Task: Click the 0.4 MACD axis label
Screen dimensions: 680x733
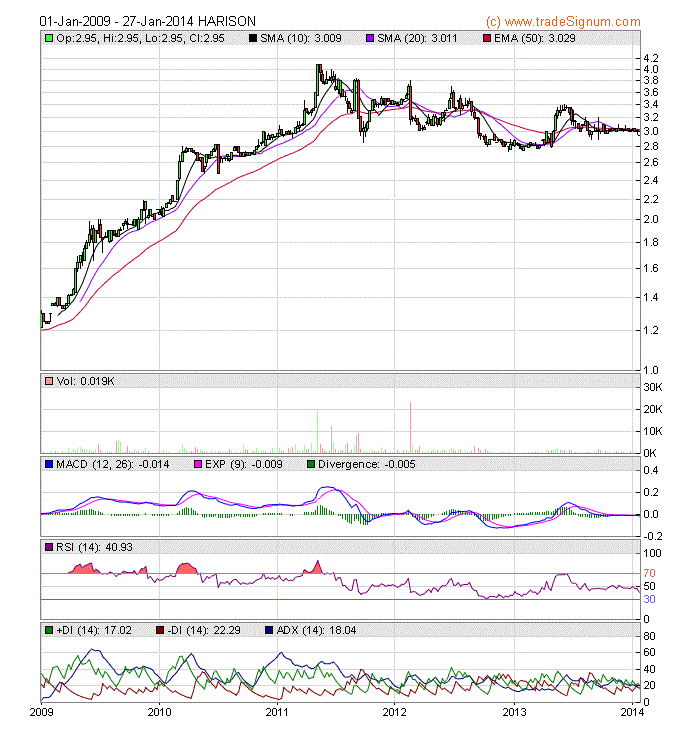Action: [x=651, y=470]
